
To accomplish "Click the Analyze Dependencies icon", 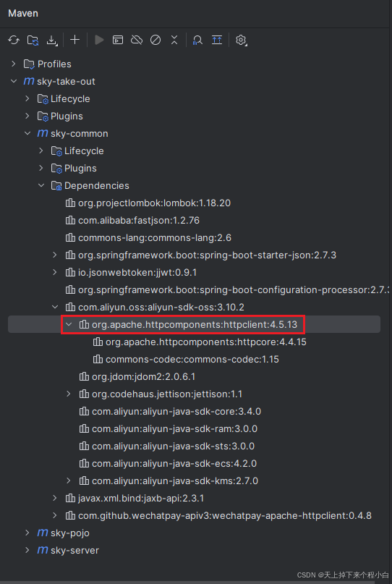I will point(197,40).
